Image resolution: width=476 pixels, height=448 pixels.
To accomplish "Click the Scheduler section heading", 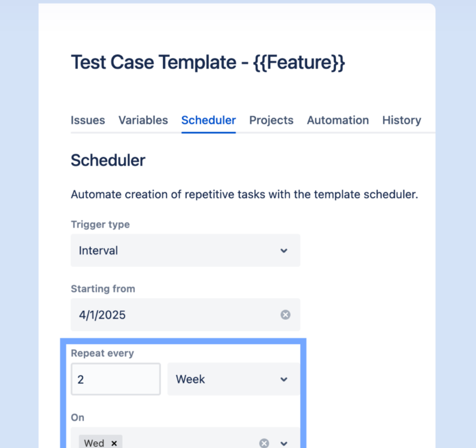I will 108,161.
